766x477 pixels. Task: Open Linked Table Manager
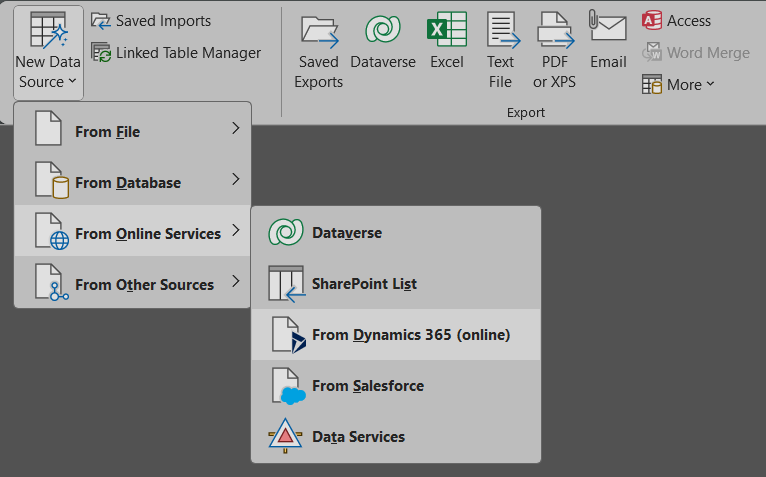[x=176, y=53]
